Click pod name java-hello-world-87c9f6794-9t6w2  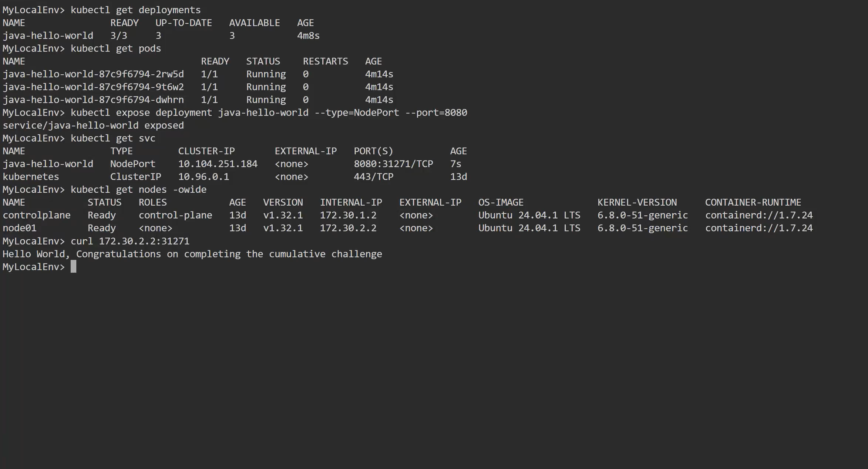coord(93,87)
